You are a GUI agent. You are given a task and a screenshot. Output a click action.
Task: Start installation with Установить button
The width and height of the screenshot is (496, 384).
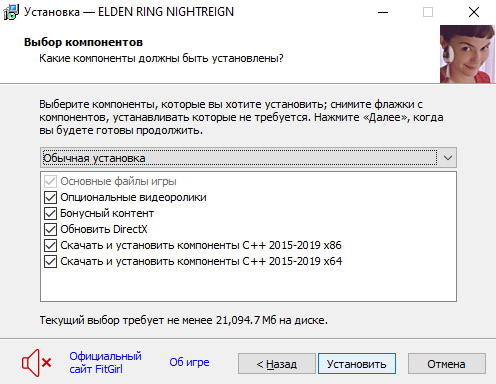357,364
